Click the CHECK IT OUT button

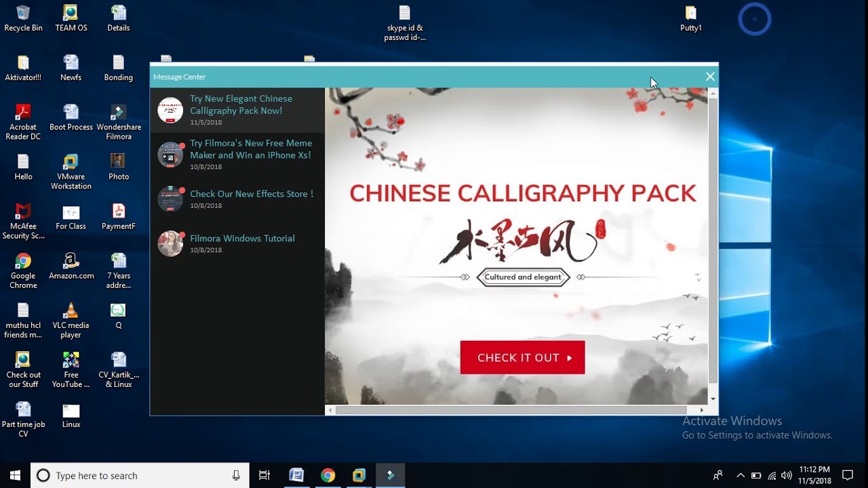pos(522,357)
